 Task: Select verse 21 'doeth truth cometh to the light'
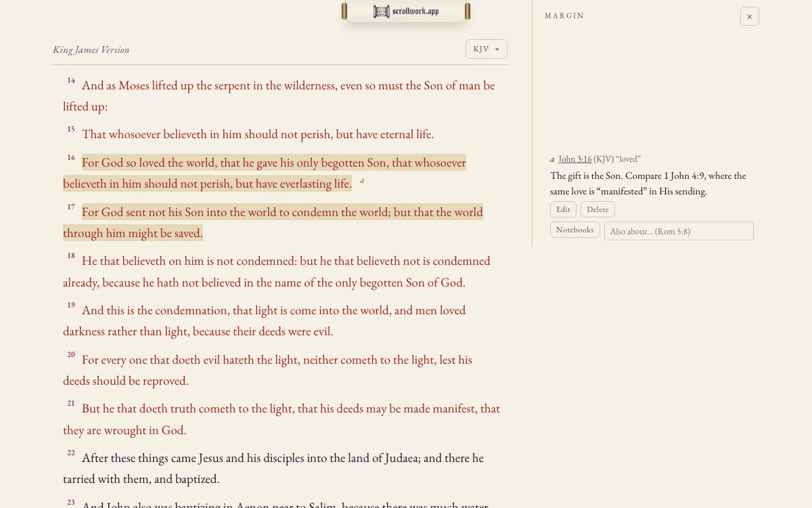tap(281, 419)
